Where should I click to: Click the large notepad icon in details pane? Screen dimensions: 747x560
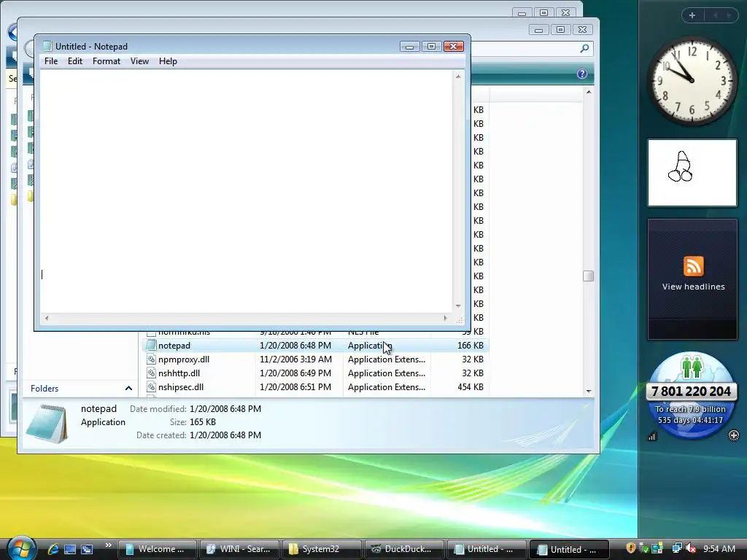(x=47, y=424)
